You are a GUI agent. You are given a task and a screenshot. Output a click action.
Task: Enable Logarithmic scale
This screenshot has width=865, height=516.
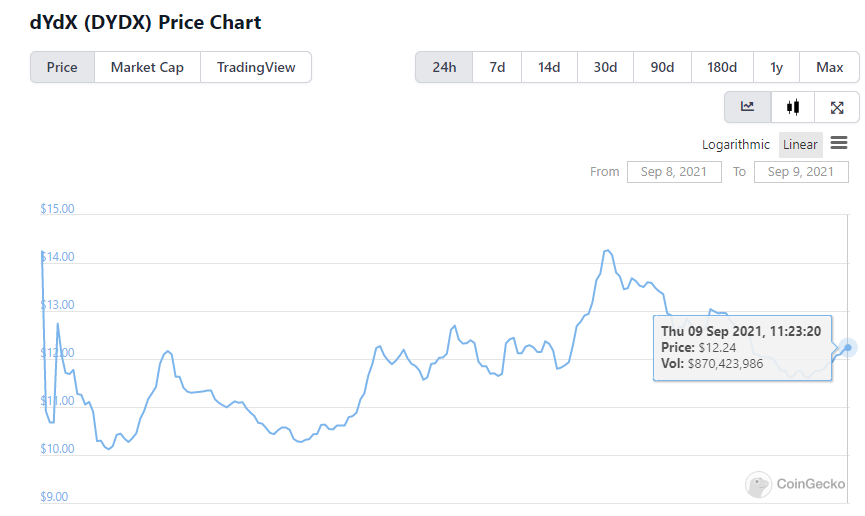(x=736, y=144)
